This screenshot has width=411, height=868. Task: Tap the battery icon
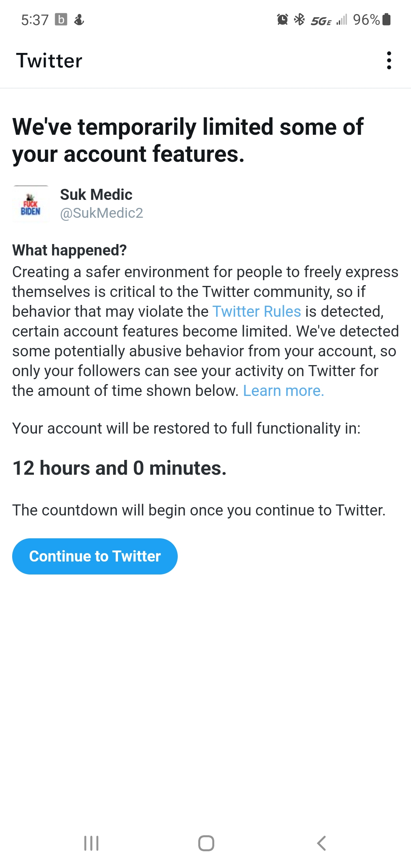coord(386,19)
